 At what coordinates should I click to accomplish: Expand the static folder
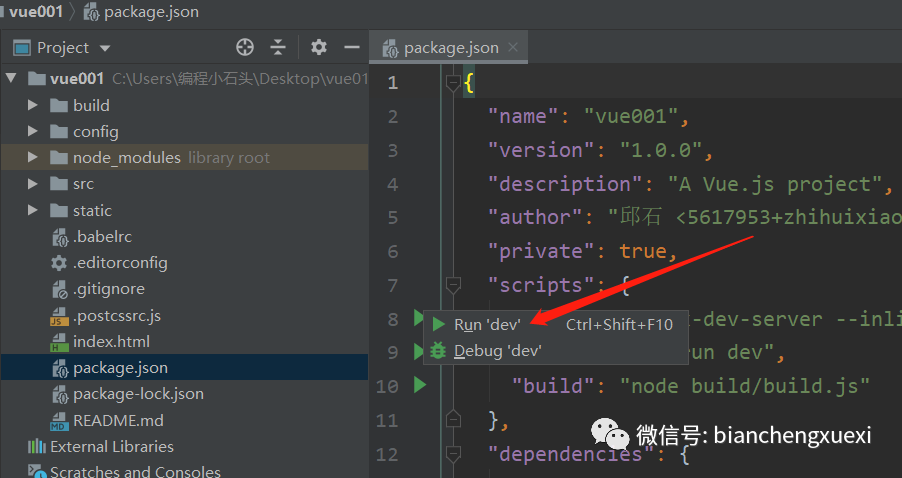click(33, 211)
